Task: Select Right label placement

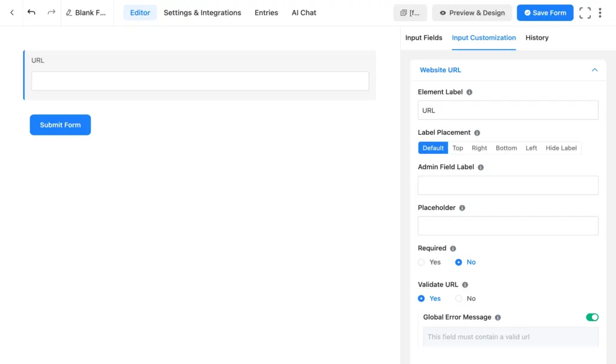Action: (479, 148)
